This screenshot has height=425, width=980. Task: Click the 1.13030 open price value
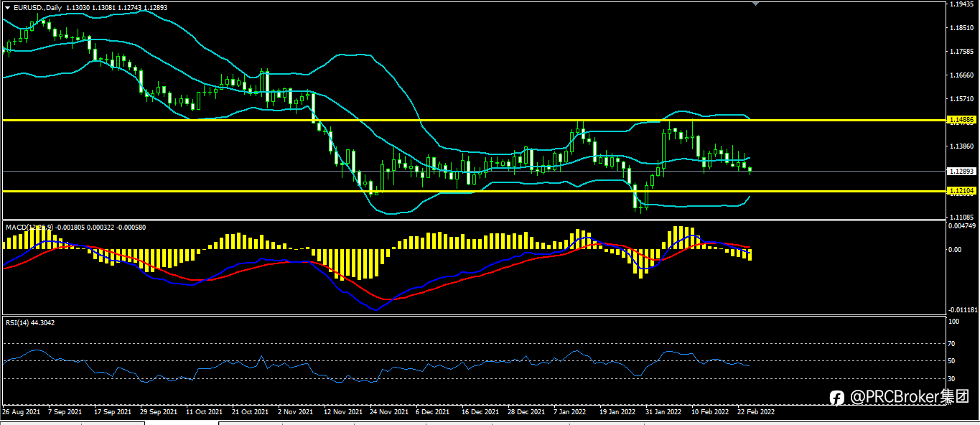tap(78, 7)
